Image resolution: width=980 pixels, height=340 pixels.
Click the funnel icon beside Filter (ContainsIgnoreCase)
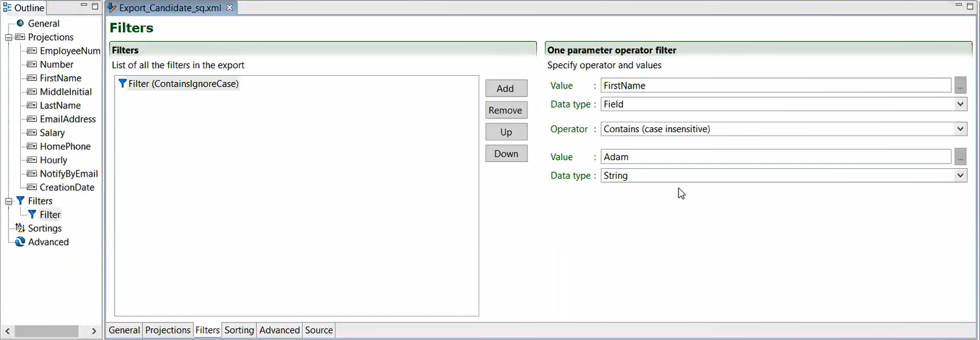pyautogui.click(x=123, y=84)
